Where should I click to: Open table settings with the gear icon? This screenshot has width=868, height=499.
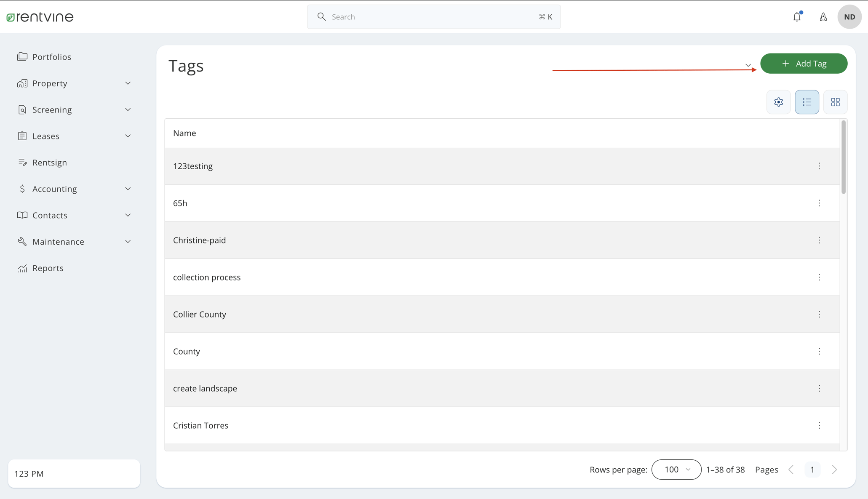(778, 102)
